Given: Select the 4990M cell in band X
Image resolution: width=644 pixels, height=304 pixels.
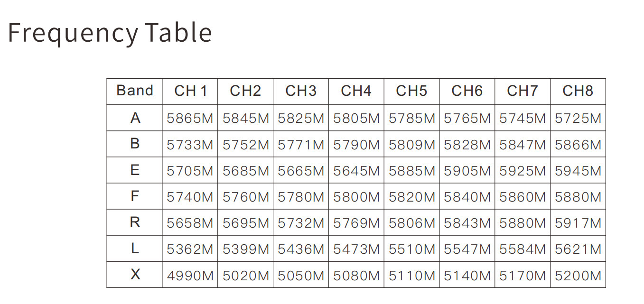Looking at the screenshot, I should [x=190, y=275].
